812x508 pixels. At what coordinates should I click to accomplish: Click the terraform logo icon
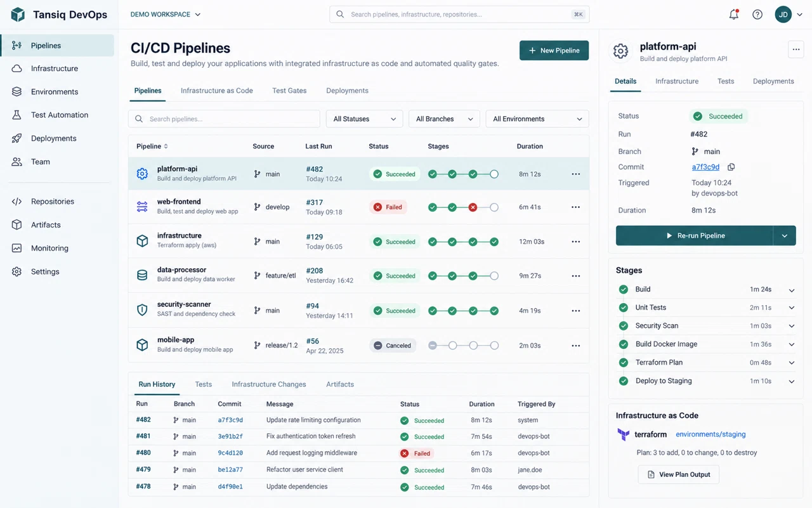click(x=623, y=434)
